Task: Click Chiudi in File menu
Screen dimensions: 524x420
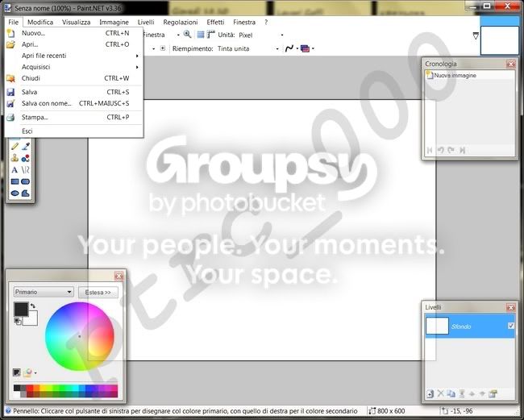Action: coord(75,78)
